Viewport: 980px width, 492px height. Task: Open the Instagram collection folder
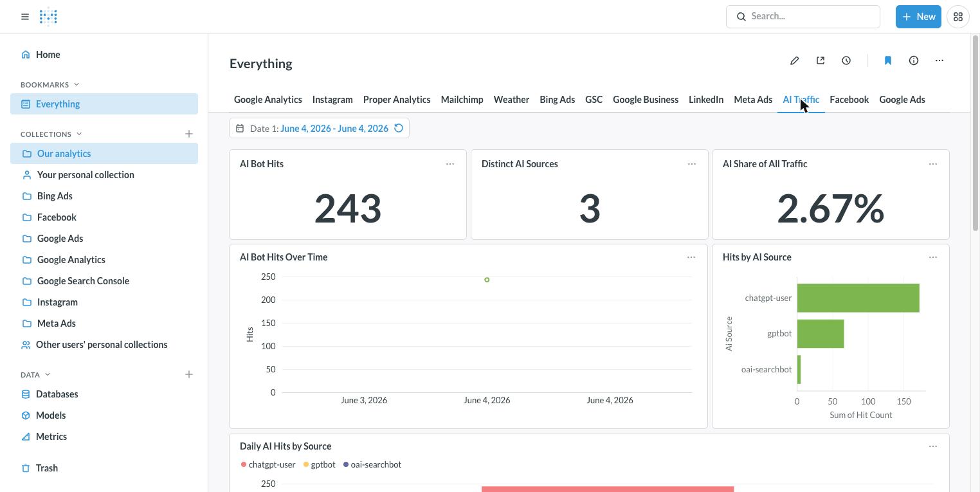click(x=104, y=302)
